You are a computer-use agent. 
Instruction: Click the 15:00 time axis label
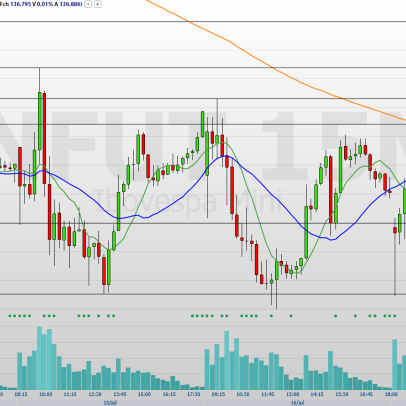click(x=144, y=394)
